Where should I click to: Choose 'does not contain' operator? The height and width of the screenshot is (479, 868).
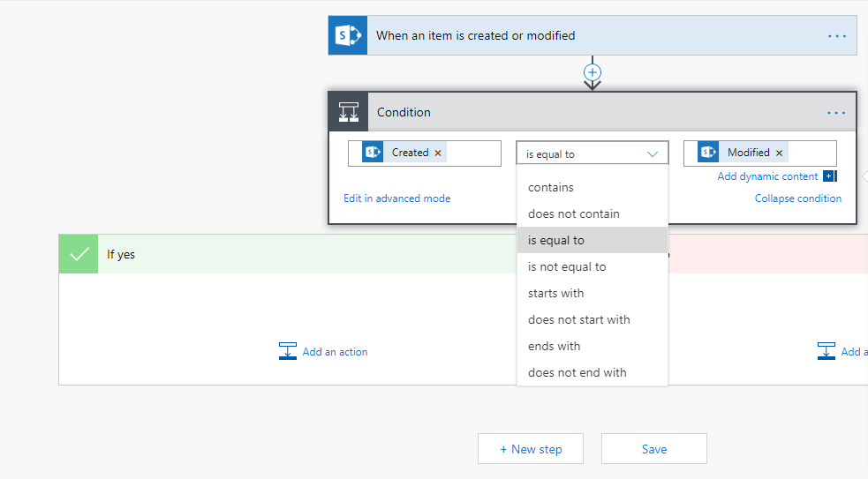[593, 214]
